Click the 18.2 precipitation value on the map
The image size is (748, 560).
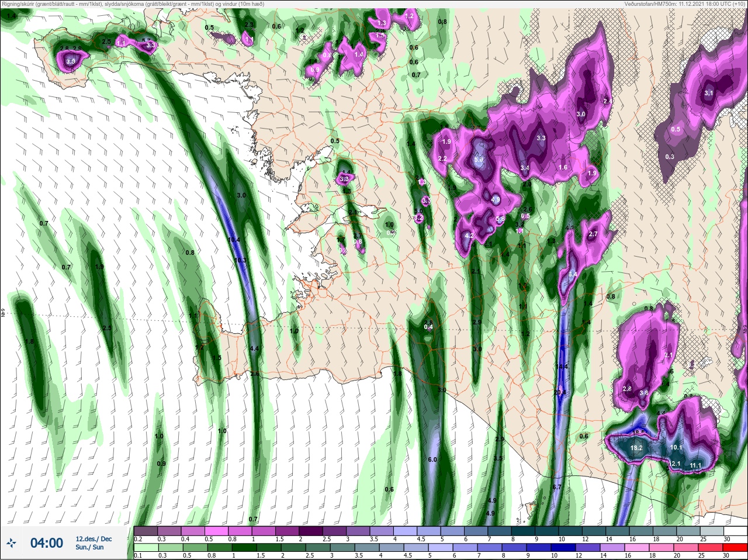pyautogui.click(x=636, y=448)
